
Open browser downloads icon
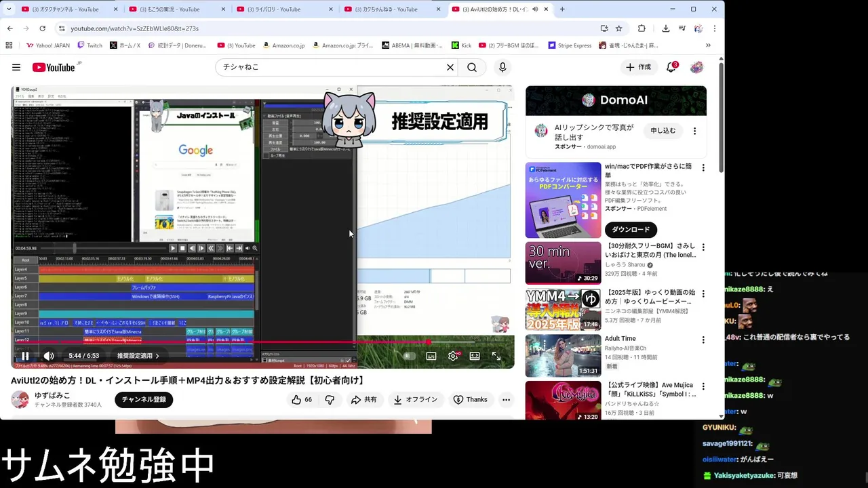pos(666,28)
